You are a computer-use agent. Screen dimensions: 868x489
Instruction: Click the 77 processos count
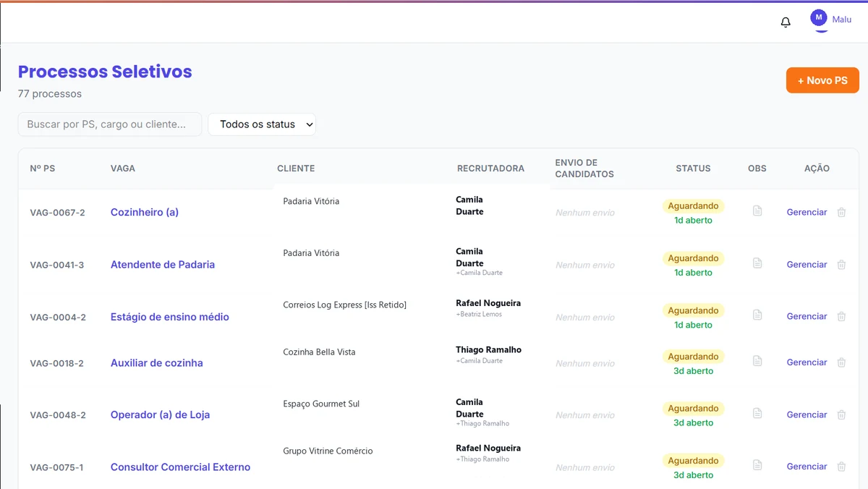click(50, 94)
